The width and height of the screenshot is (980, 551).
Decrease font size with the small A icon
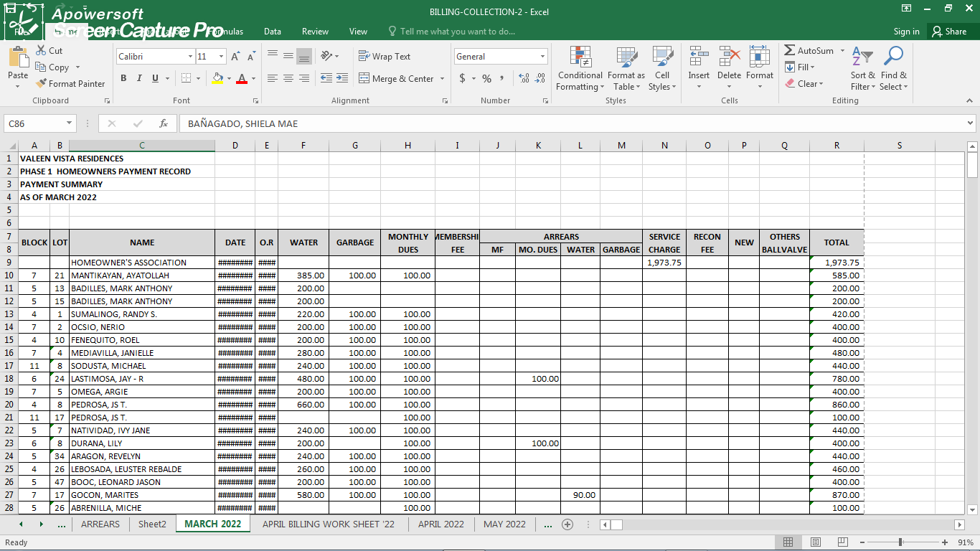coord(251,56)
